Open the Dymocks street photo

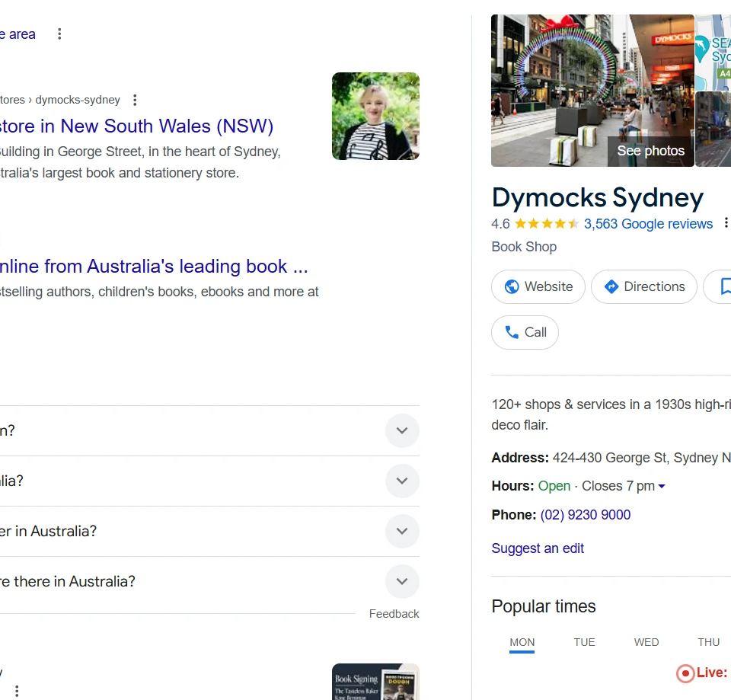tap(592, 91)
